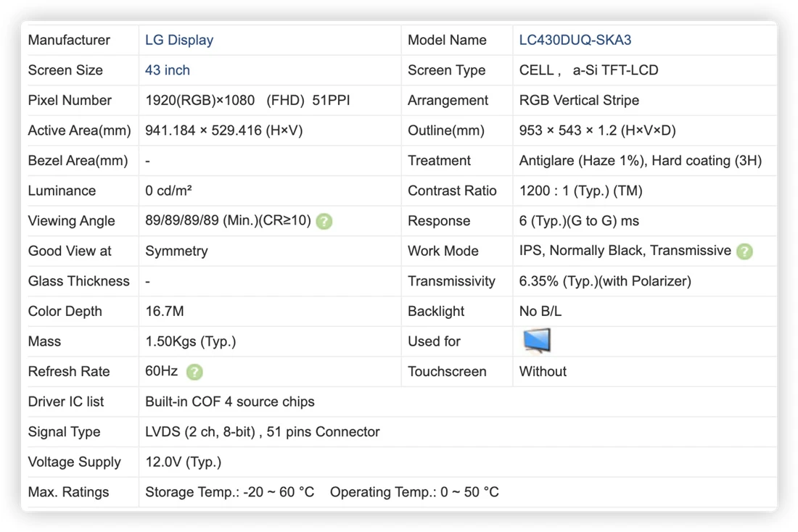Click the Mass label

click(x=44, y=341)
